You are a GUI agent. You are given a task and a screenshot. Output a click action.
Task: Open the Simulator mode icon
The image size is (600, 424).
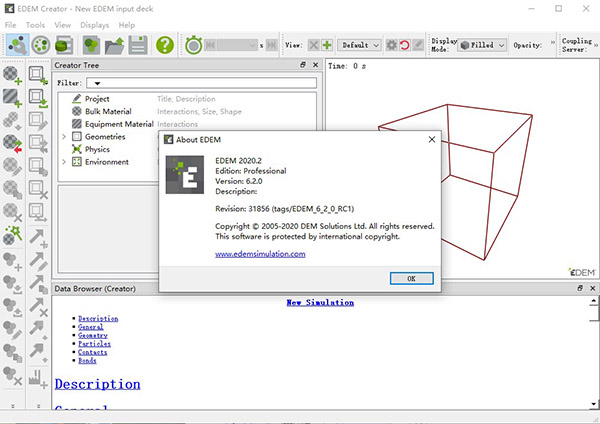(x=42, y=45)
